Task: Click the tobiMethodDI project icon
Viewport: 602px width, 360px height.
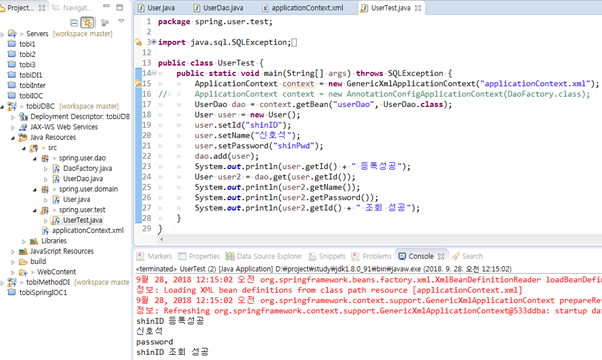Action: [12, 282]
